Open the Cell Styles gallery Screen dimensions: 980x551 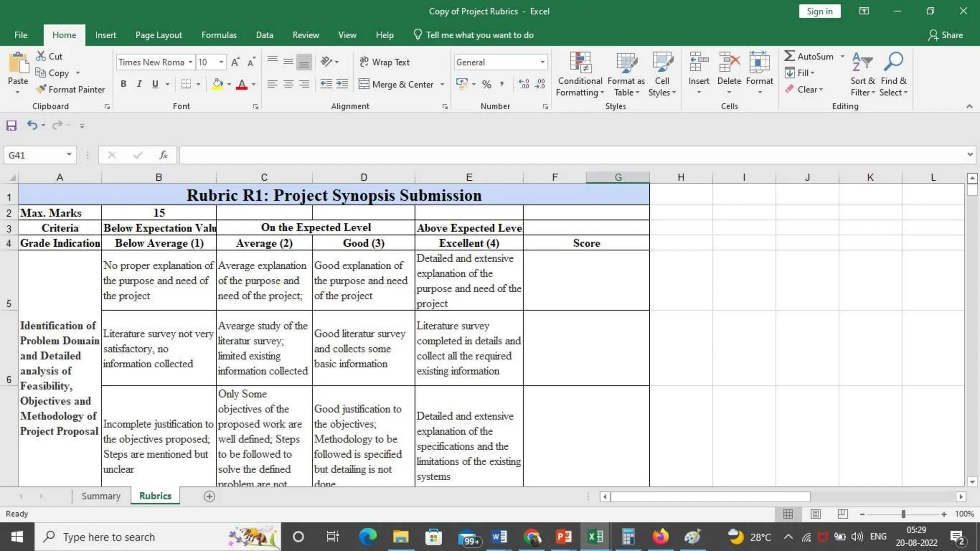pos(662,75)
